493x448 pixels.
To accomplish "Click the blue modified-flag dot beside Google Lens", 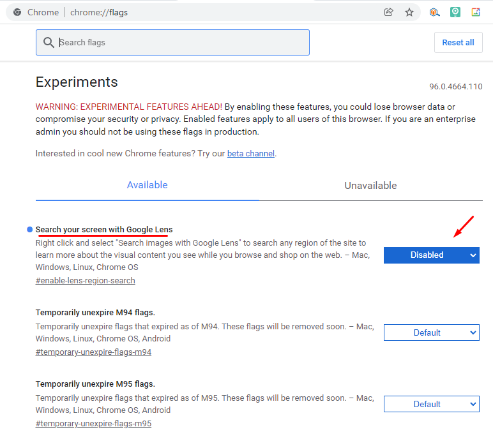I will [x=29, y=230].
